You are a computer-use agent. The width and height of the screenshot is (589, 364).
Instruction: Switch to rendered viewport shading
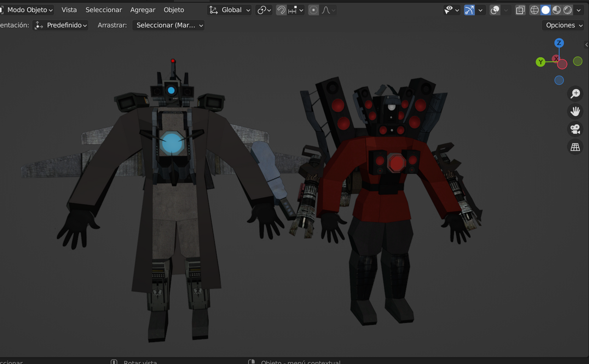(567, 10)
